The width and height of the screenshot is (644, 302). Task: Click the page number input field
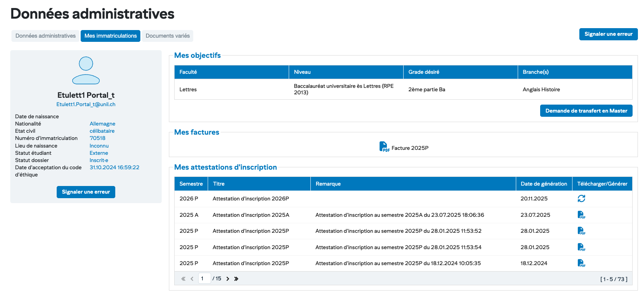click(204, 278)
